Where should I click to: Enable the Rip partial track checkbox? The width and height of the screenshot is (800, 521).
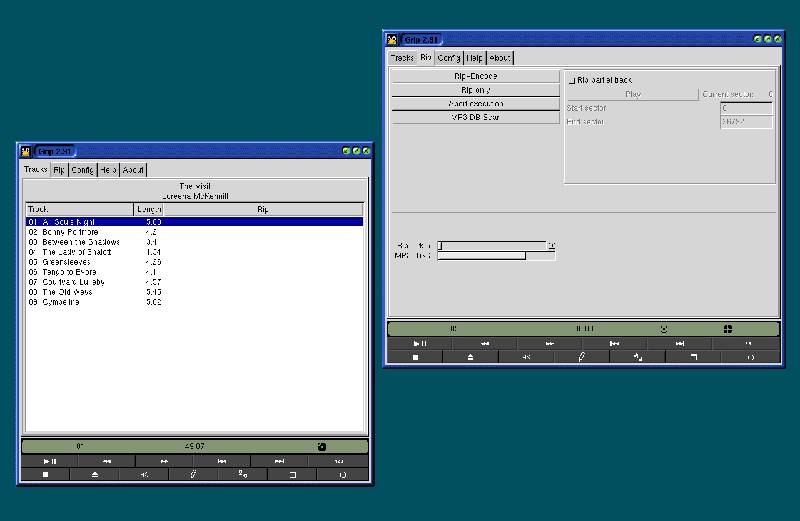(572, 80)
